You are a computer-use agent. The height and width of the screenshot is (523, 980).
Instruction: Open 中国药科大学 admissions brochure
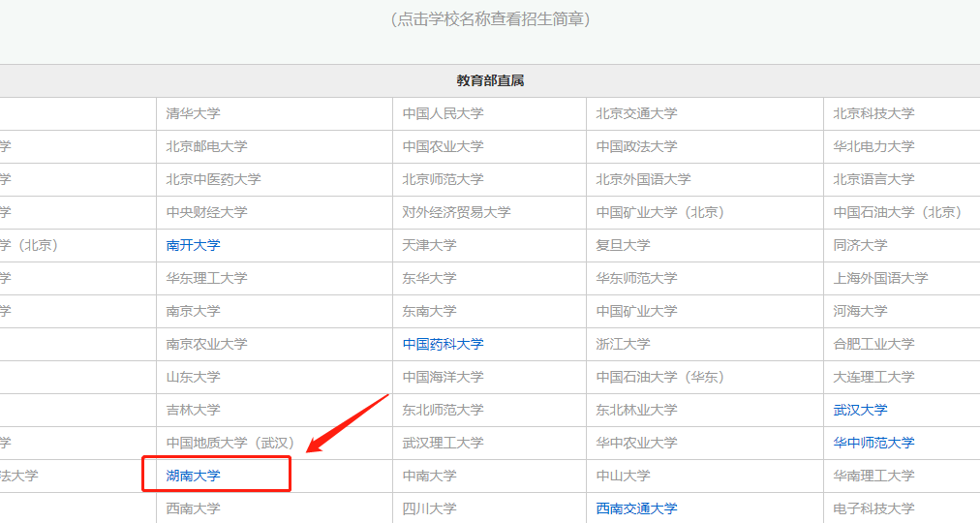tap(443, 344)
